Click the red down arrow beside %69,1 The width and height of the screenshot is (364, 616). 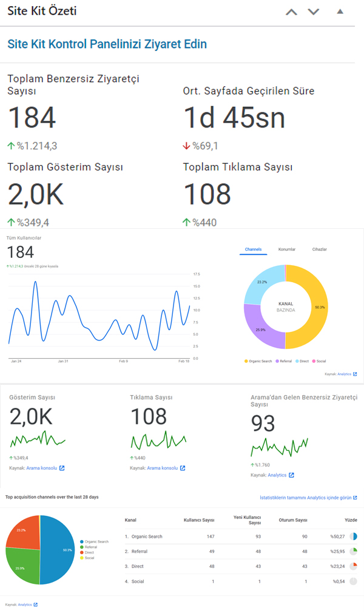coord(186,146)
